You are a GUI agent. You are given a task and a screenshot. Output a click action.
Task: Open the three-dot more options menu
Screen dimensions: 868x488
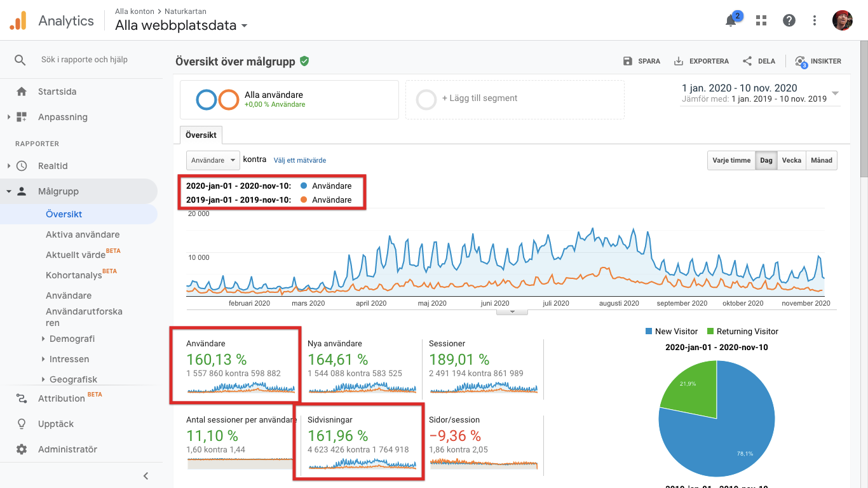click(815, 20)
